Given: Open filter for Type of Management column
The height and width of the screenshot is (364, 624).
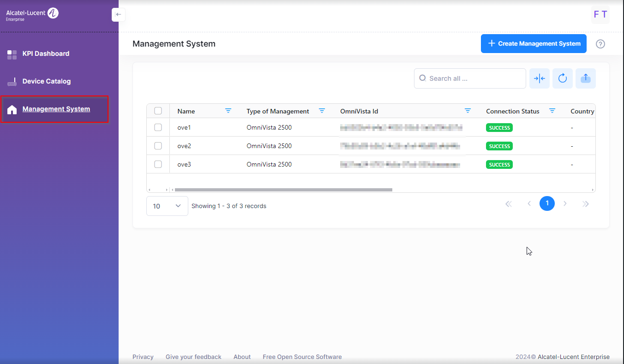Looking at the screenshot, I should tap(322, 111).
